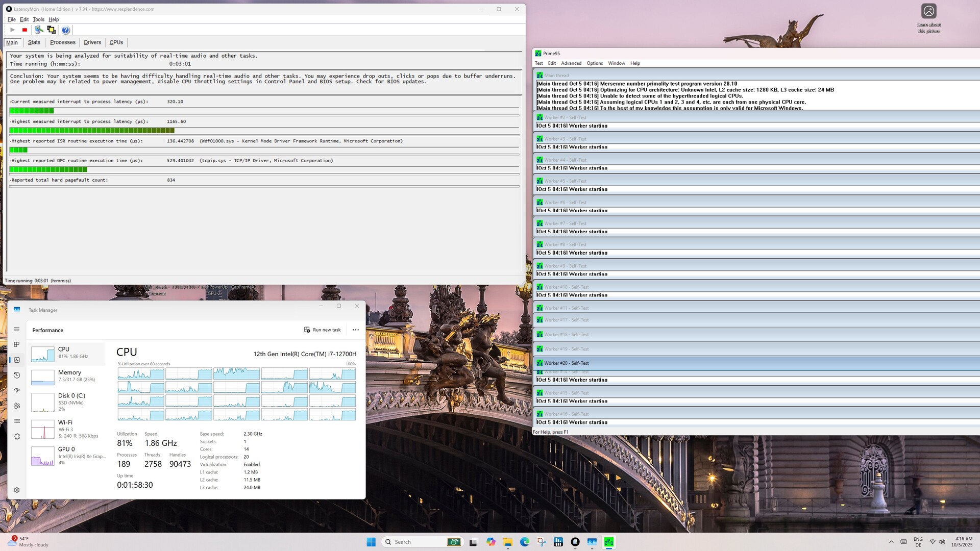Expand Task Manager hamburger navigation menu

click(17, 330)
